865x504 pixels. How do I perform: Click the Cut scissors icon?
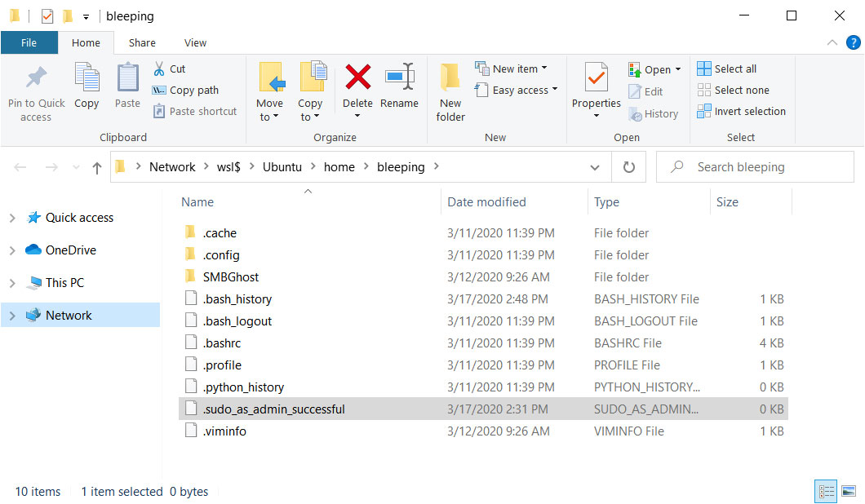pyautogui.click(x=159, y=69)
